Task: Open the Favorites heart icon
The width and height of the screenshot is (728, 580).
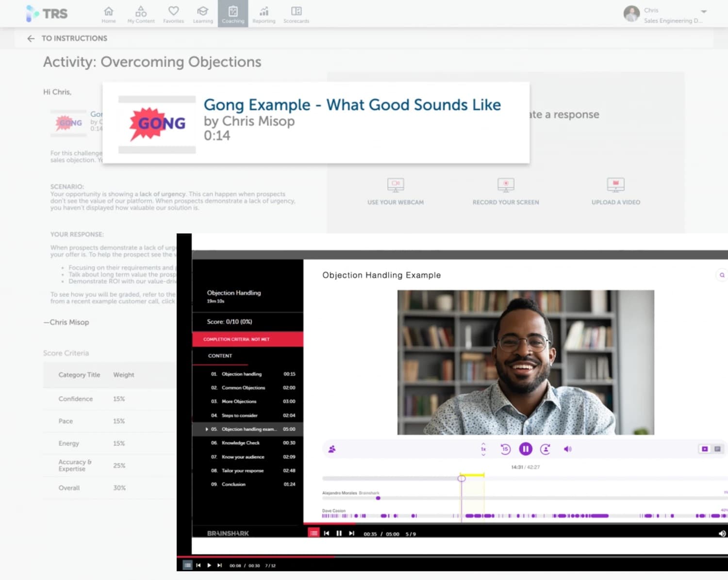Action: [x=173, y=14]
